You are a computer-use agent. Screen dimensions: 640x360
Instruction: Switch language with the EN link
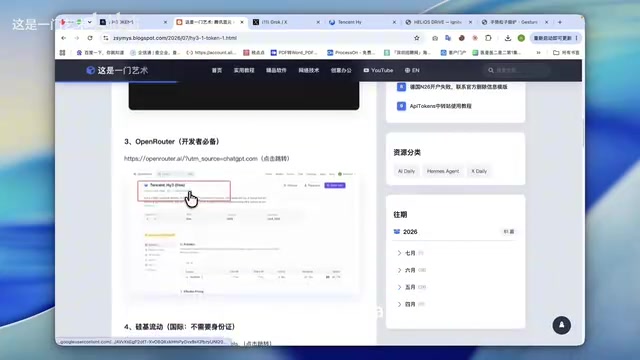click(416, 70)
